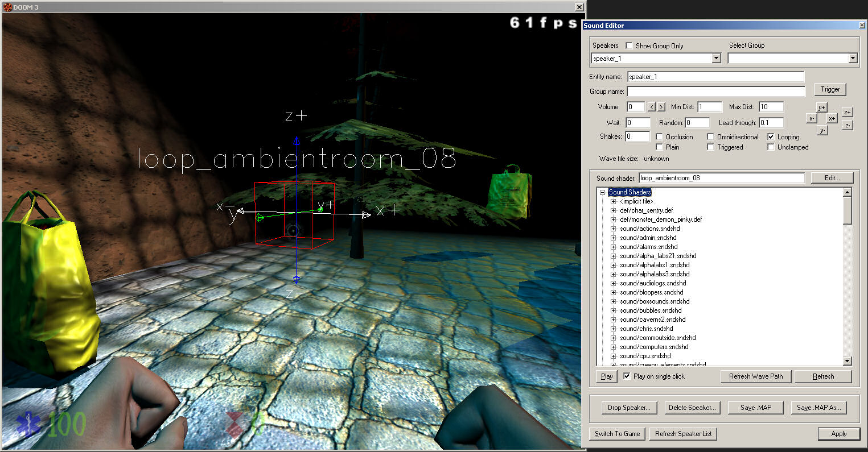Nudge speaker with the y+ button
This screenshot has width=868, height=452.
821,107
